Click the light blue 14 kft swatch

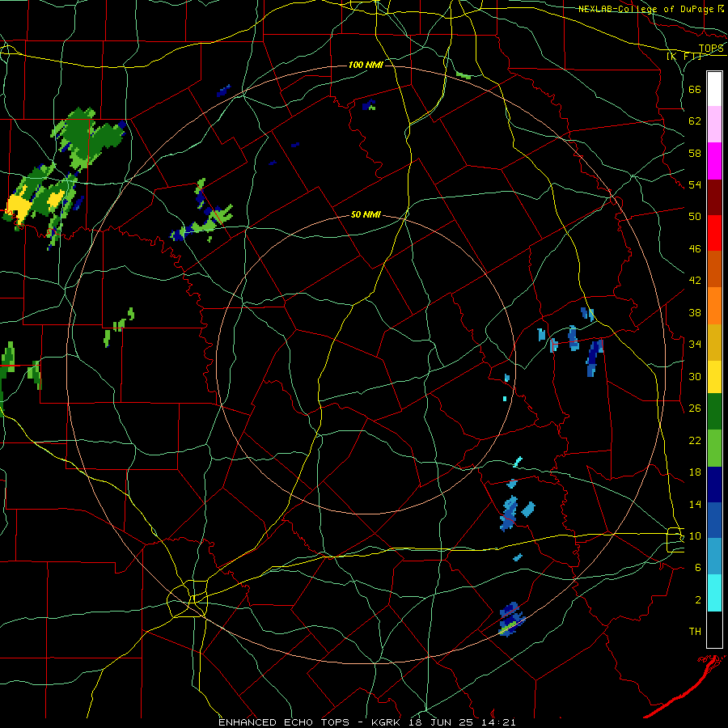coord(714,557)
